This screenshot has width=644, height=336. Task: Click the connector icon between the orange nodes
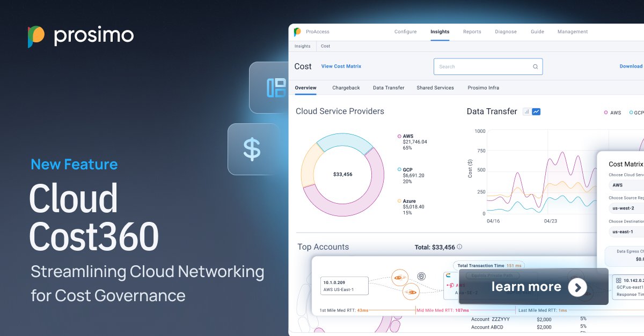[421, 277]
